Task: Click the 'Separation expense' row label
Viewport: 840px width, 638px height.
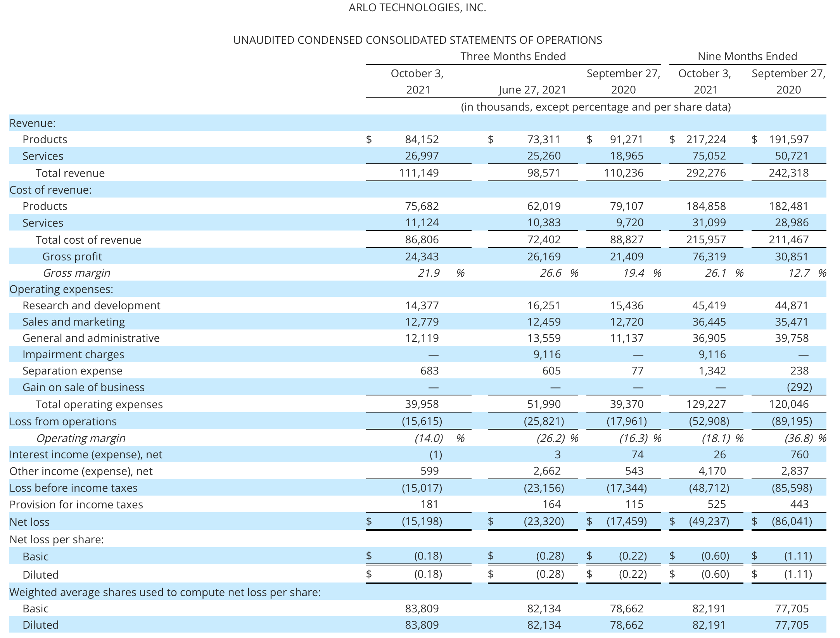Action: [73, 371]
